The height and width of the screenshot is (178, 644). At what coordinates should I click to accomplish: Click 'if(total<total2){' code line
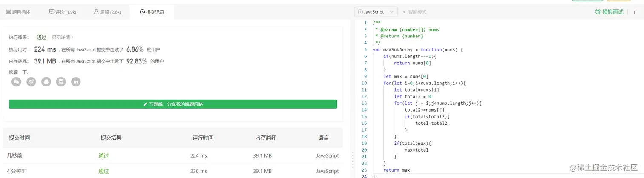coord(427,116)
